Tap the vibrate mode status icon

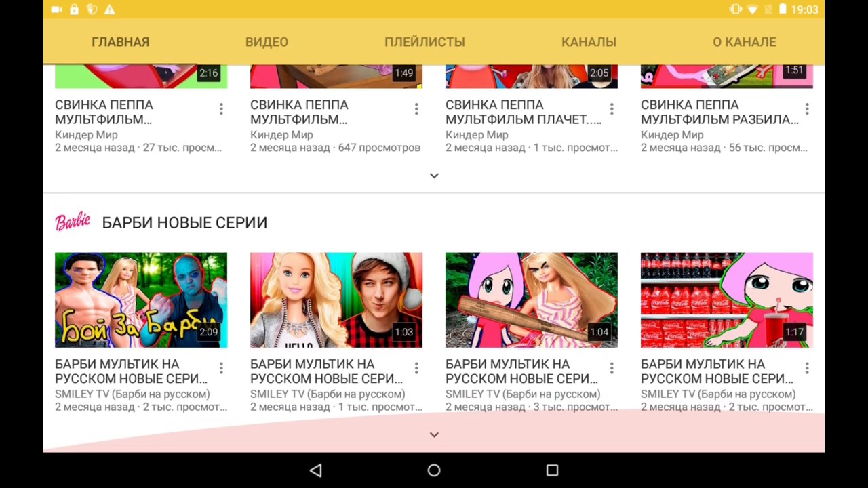[735, 9]
